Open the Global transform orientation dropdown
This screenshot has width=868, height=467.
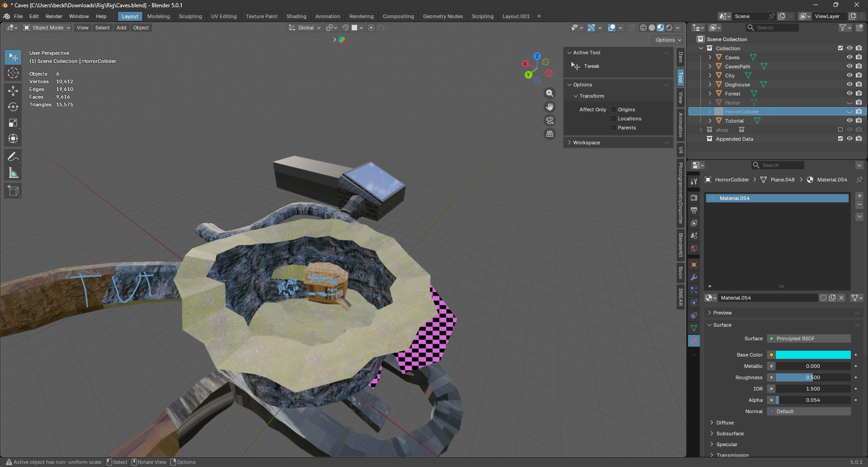pyautogui.click(x=305, y=28)
